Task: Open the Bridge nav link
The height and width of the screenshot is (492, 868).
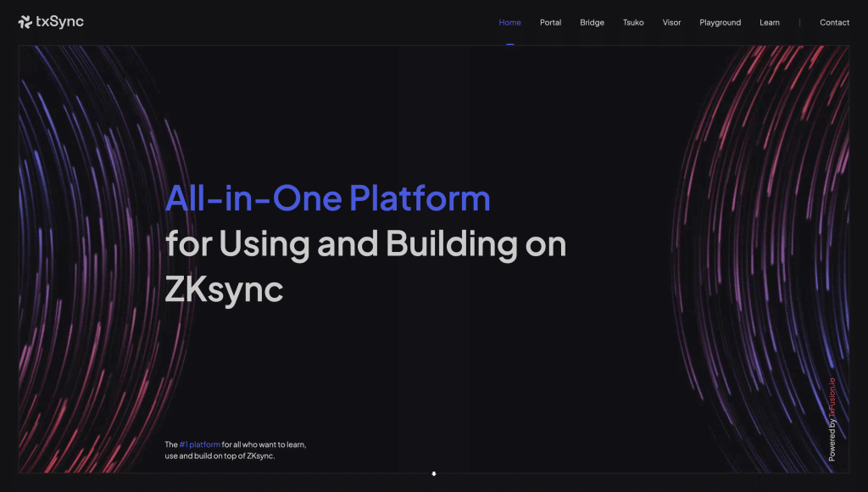Action: pos(592,23)
